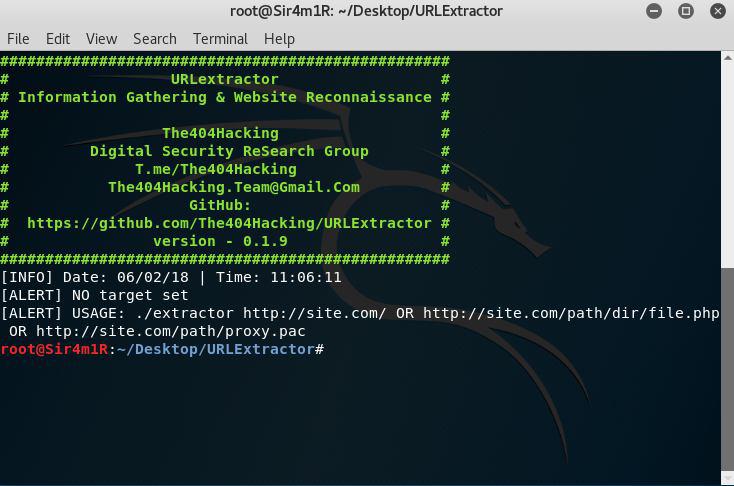Open the File menu
Screen dimensions: 734x486
[18, 39]
